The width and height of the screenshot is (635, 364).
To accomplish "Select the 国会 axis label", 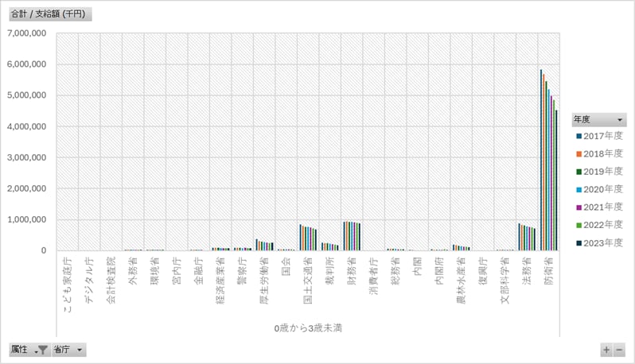I will (x=286, y=266).
